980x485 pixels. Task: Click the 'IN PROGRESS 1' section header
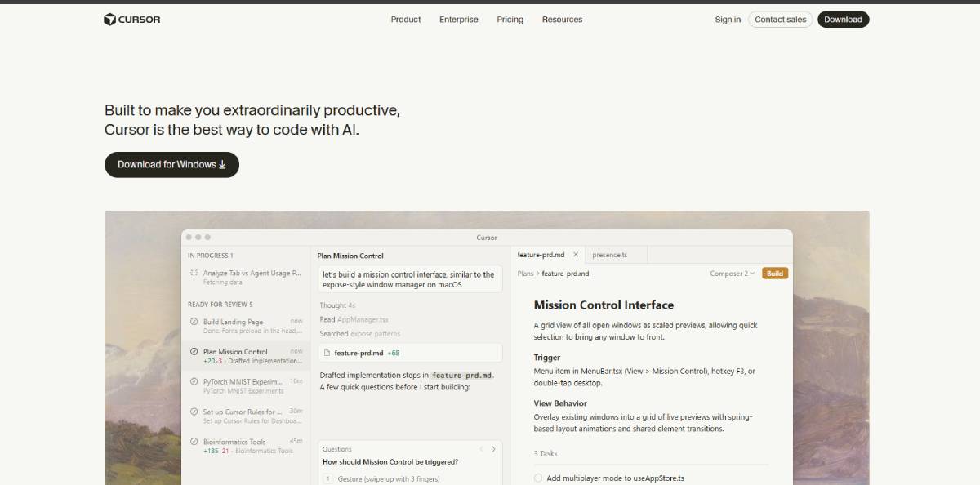(210, 256)
